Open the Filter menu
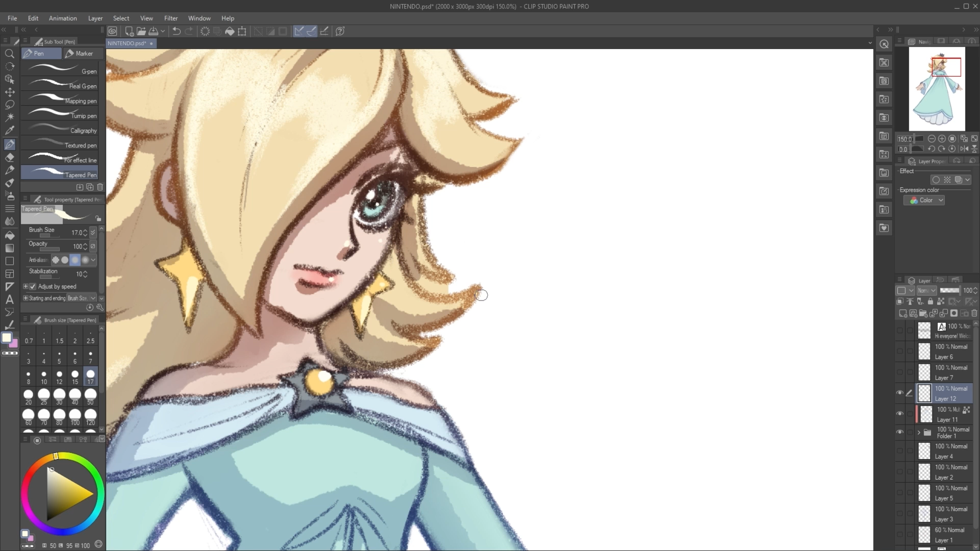 click(x=171, y=18)
